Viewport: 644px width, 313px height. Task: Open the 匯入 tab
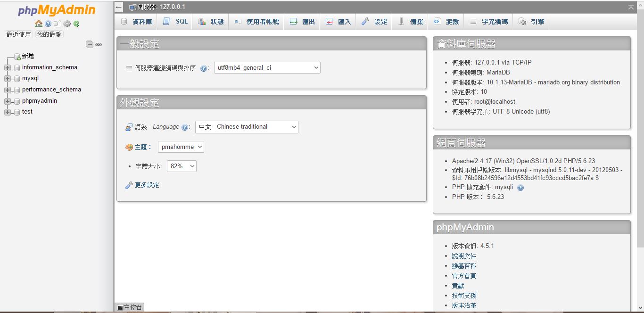click(x=338, y=22)
